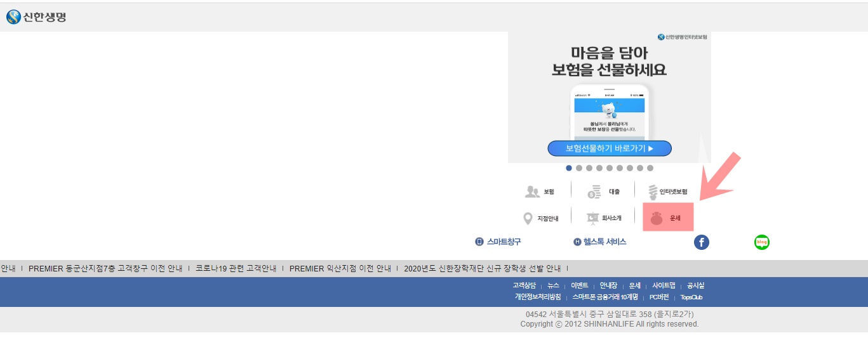Viewport: 868px width, 345px height.
Task: Open notice PREMIER 동군산지점7층 고객창구 이전 안내
Action: tap(105, 268)
